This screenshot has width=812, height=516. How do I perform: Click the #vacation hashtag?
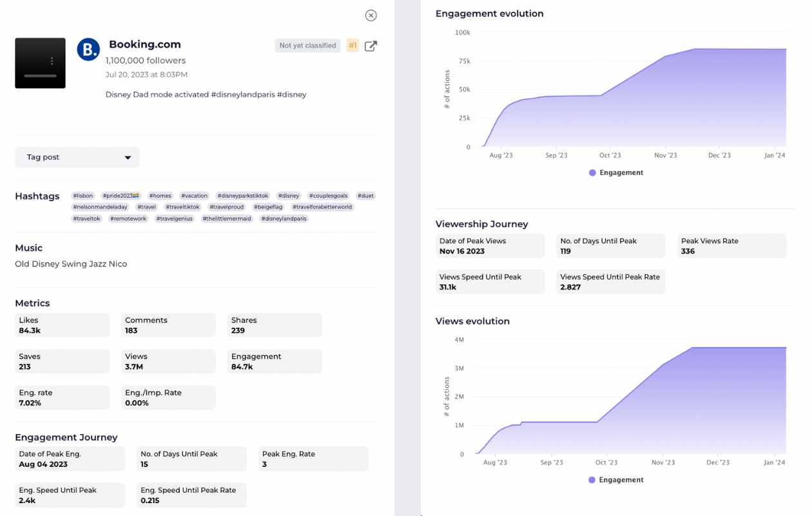pyautogui.click(x=195, y=195)
